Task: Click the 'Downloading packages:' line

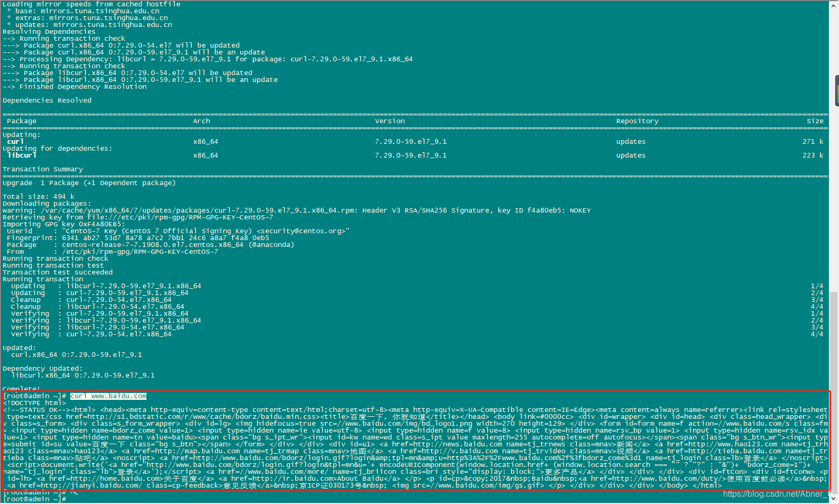Action: pyautogui.click(x=47, y=204)
